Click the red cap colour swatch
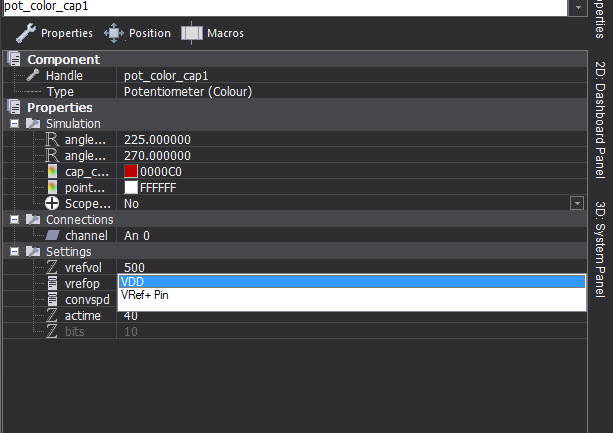 (x=131, y=172)
